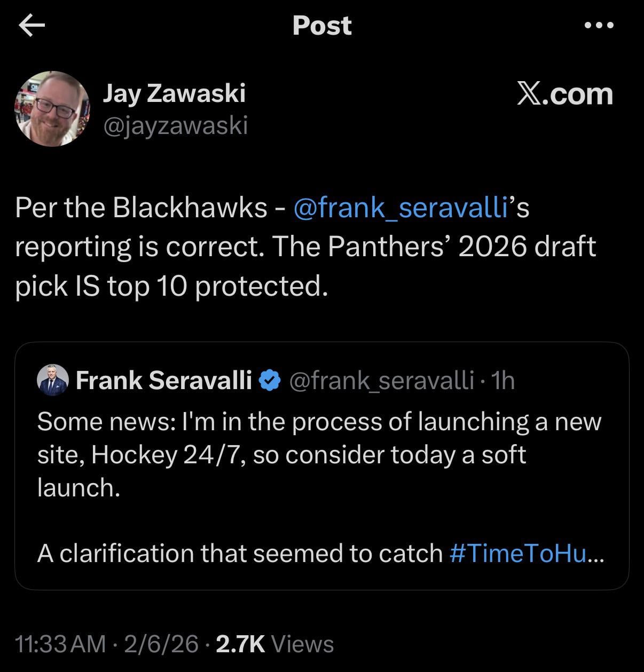Tap the Frank Seravalli name in quote
The image size is (644, 672).
(163, 381)
